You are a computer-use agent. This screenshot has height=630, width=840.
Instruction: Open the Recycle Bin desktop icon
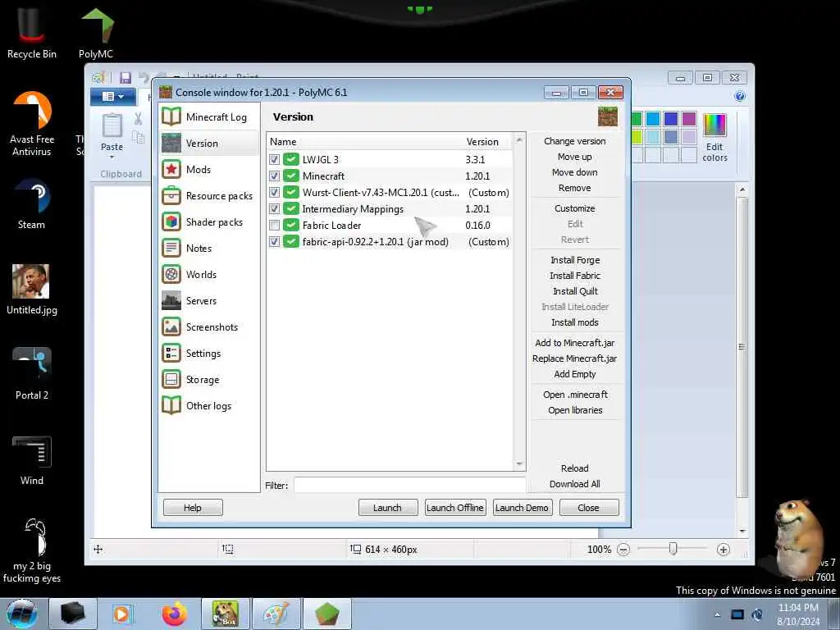(x=32, y=33)
